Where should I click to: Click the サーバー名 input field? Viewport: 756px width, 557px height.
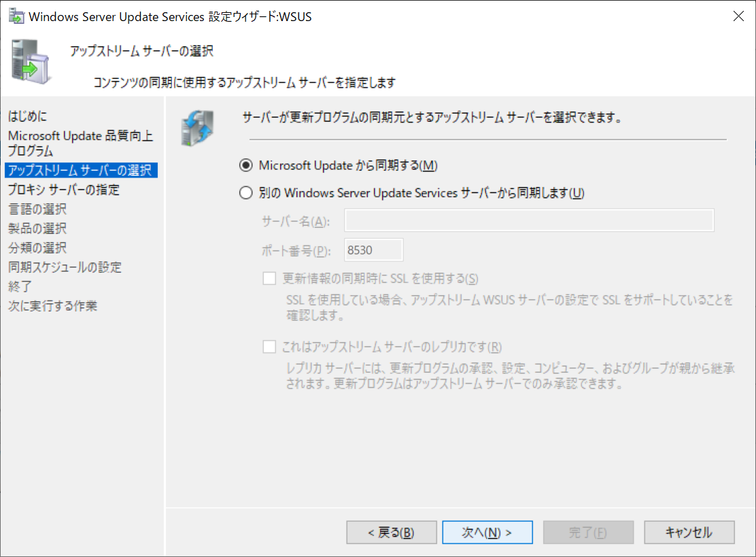click(x=529, y=220)
